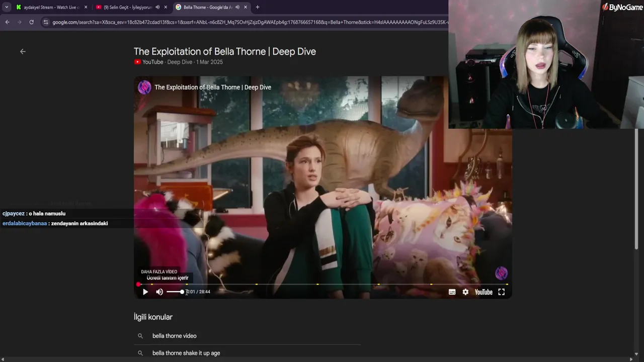Image resolution: width=644 pixels, height=362 pixels.
Task: Mute audio on Bella Thorne tab
Action: pos(237,7)
